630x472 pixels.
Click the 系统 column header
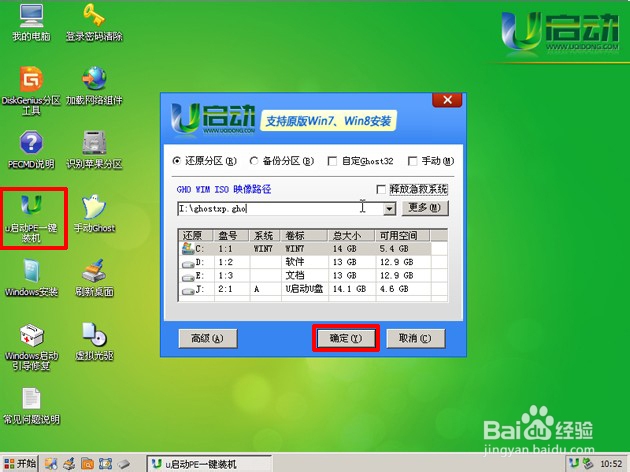265,235
